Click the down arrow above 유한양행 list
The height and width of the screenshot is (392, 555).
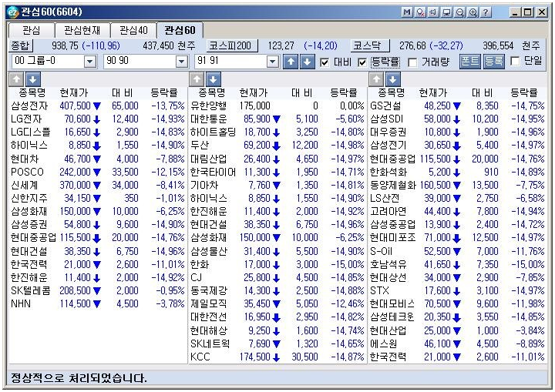tap(213, 79)
